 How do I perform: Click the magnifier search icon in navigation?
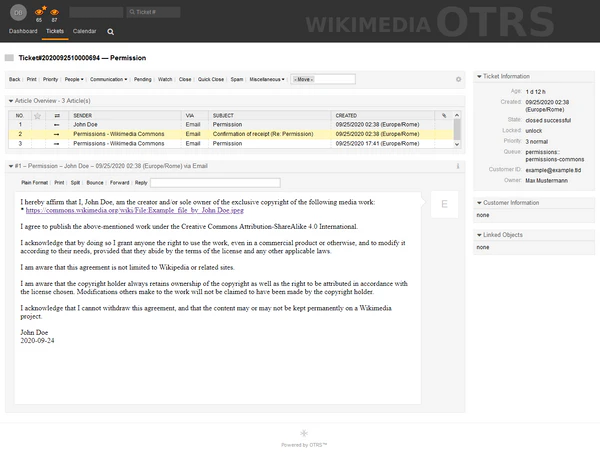[111, 32]
